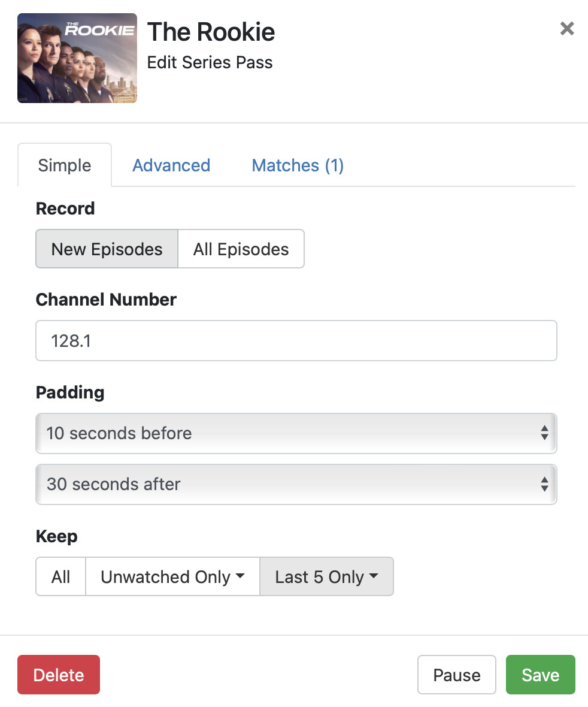Select the Simple tab
This screenshot has width=588, height=707.
pyautogui.click(x=65, y=165)
